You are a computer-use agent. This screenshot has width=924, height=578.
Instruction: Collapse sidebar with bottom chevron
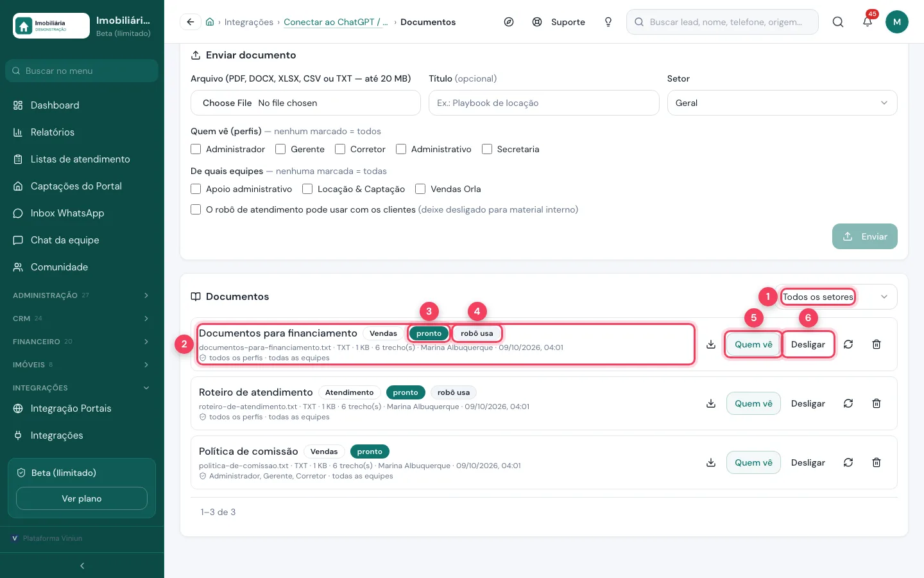(x=82, y=566)
